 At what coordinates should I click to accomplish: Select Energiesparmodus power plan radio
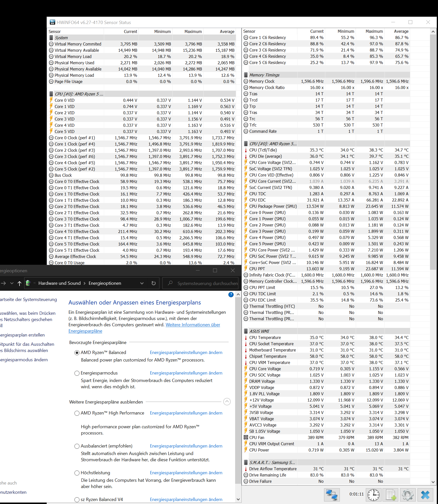[77, 373]
